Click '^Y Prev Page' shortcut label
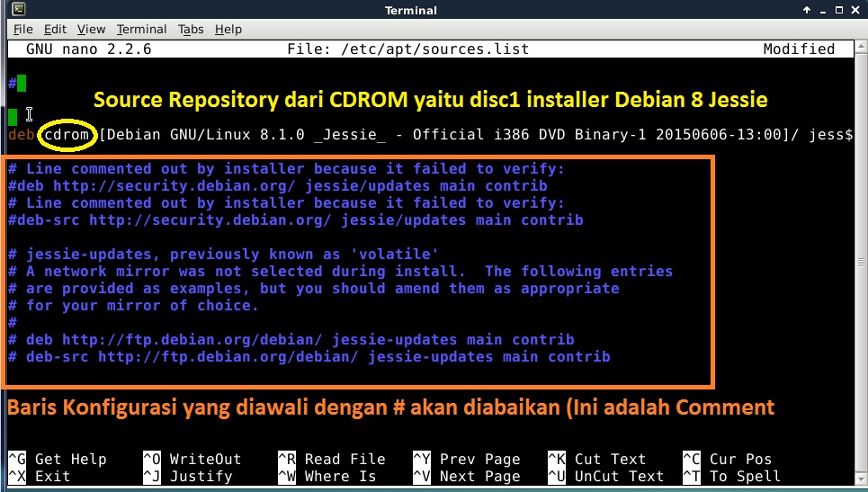Screen dimensions: 868x492 tap(467, 460)
